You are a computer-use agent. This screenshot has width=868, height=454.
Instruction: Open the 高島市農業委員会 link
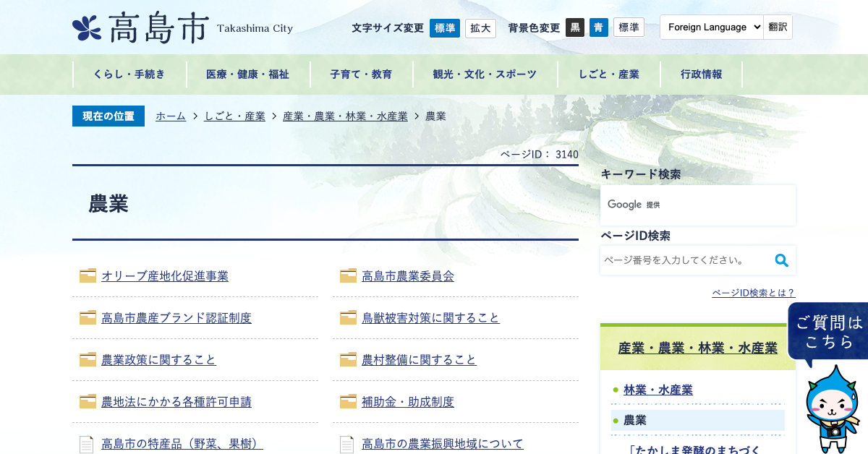[408, 276]
